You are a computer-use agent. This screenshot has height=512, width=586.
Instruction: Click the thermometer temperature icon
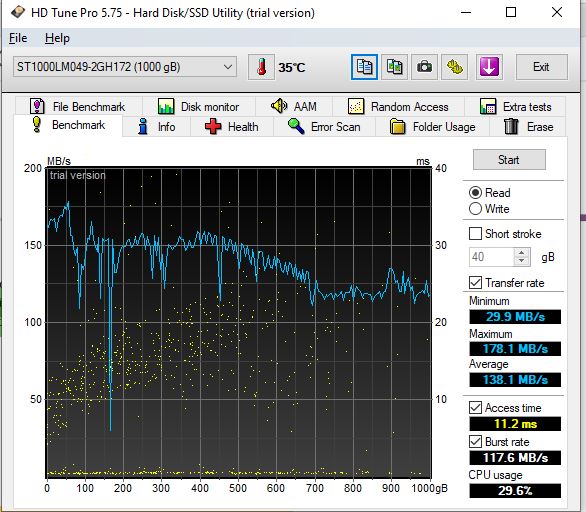261,67
